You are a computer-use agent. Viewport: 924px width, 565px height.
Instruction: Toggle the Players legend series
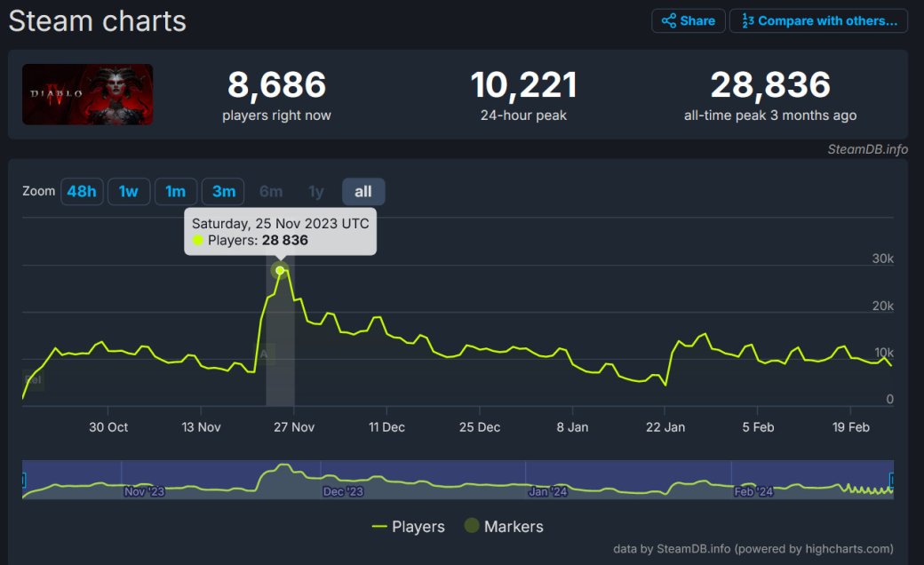[409, 526]
